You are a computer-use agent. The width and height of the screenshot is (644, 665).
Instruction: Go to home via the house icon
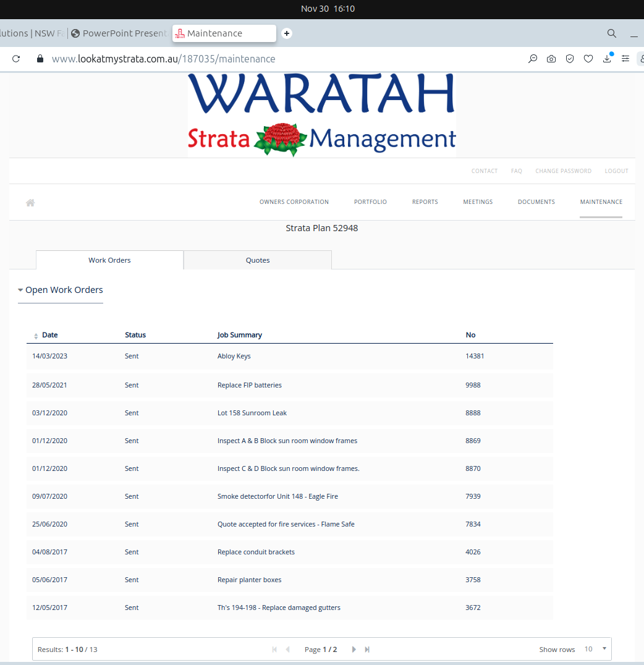click(x=30, y=203)
